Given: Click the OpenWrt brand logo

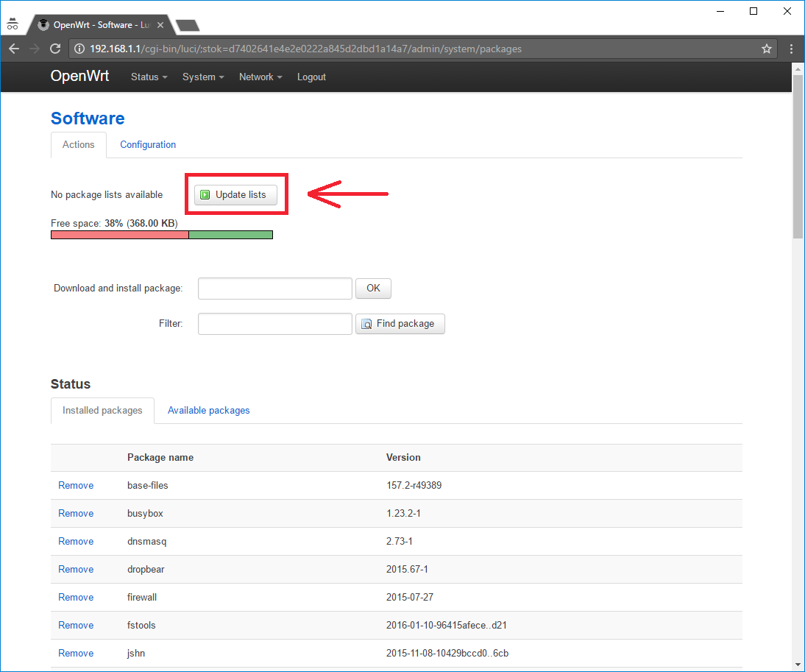Looking at the screenshot, I should point(79,76).
